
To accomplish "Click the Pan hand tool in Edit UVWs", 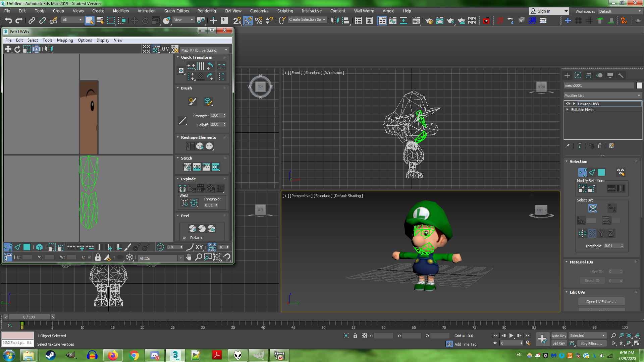I will click(x=189, y=257).
